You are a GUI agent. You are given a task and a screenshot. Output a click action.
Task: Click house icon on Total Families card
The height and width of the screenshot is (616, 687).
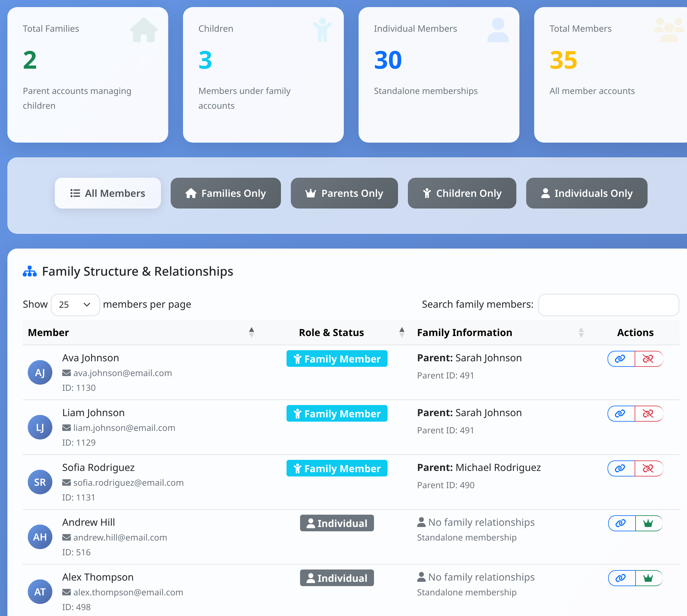coord(144,30)
